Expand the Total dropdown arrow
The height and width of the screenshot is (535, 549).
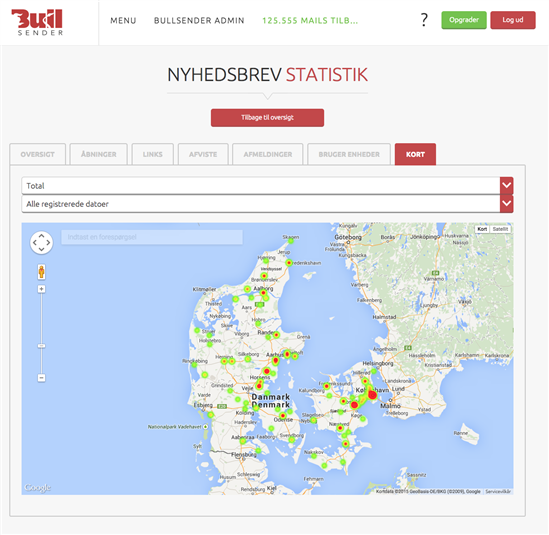coord(506,186)
